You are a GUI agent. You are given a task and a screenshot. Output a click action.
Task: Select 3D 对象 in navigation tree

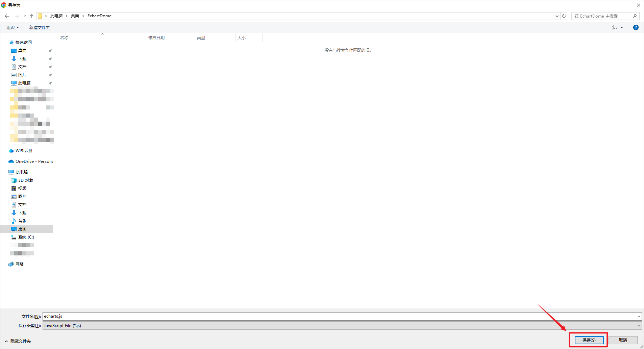pos(25,180)
